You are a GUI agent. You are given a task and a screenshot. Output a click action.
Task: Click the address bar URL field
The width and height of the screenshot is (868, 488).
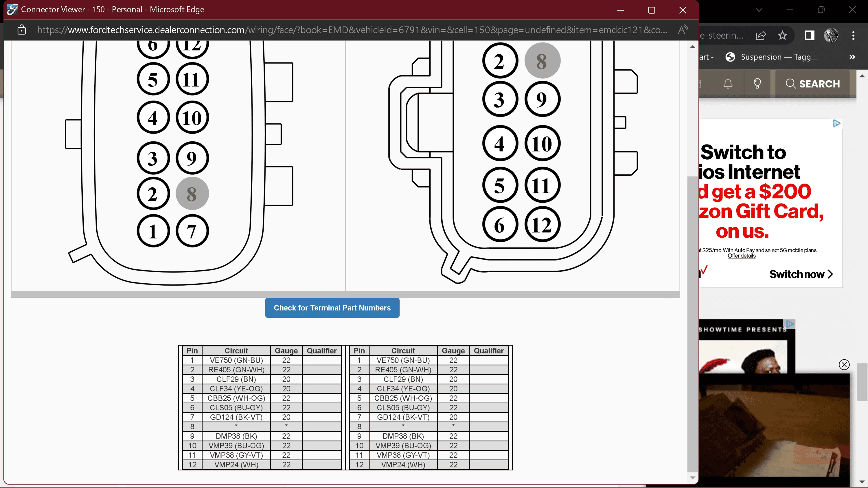coord(352,30)
